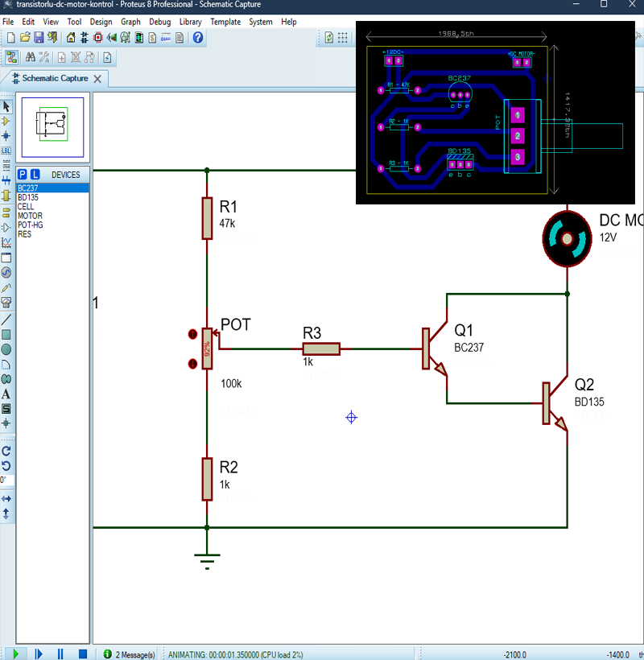The width and height of the screenshot is (644, 660).
Task: Select the Component mode tool
Action: point(6,120)
